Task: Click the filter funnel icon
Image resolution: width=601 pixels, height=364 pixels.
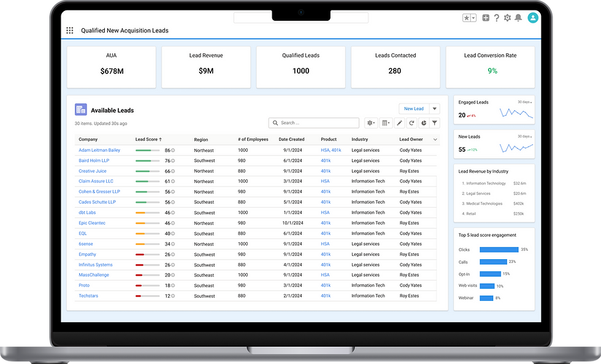Action: coord(434,123)
